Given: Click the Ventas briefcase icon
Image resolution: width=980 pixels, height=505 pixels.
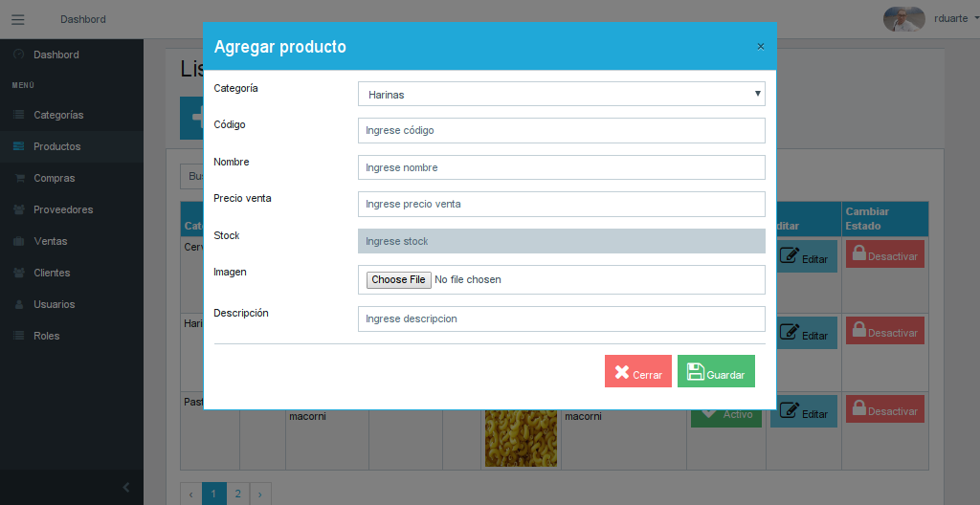Looking at the screenshot, I should pos(19,241).
